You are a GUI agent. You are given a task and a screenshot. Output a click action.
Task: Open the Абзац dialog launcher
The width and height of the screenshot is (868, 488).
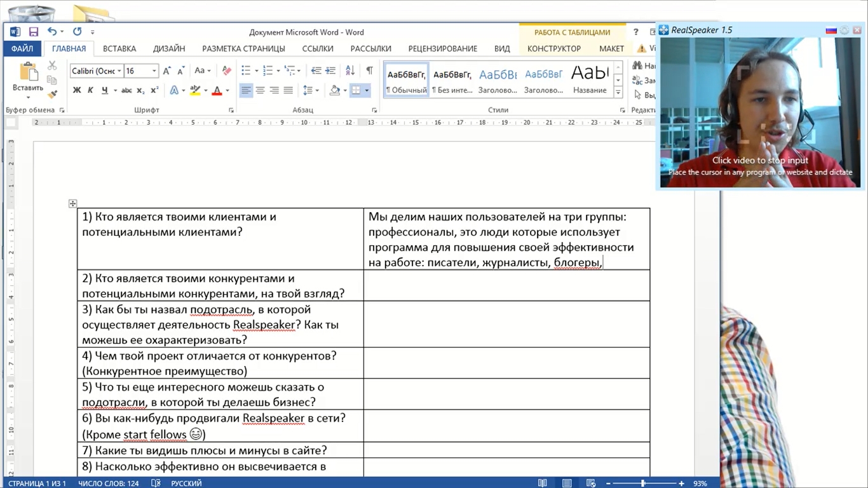374,110
